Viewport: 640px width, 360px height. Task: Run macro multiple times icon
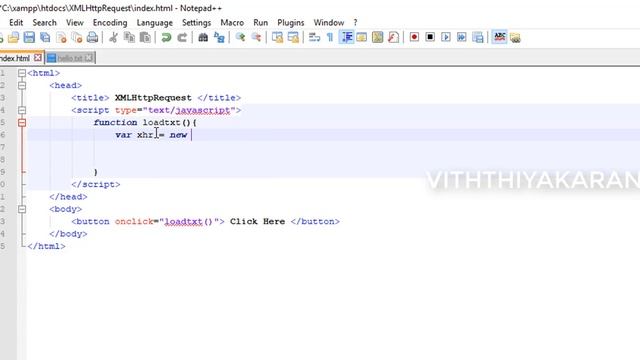point(462,37)
